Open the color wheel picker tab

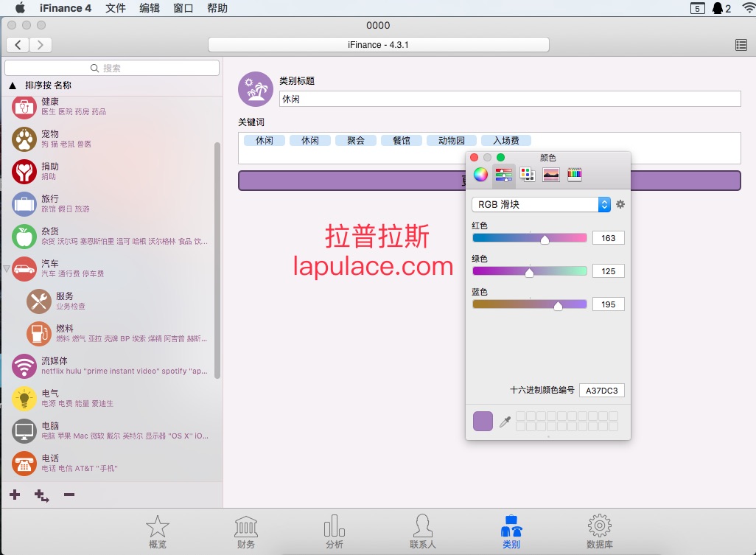(480, 174)
